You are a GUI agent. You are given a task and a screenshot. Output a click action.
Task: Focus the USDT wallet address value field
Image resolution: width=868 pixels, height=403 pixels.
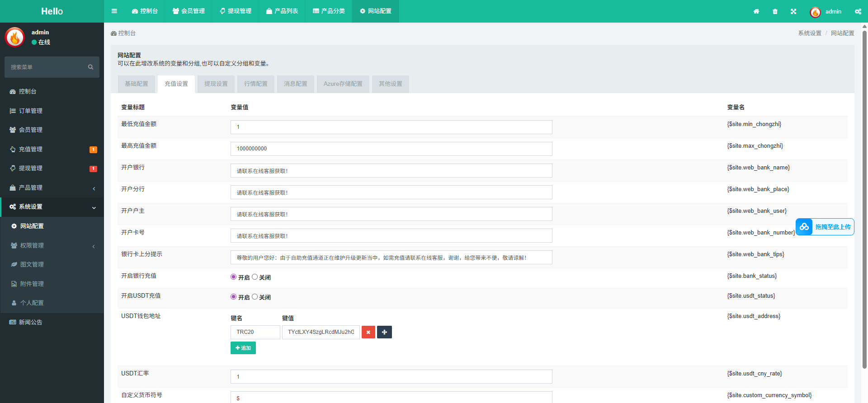click(321, 332)
